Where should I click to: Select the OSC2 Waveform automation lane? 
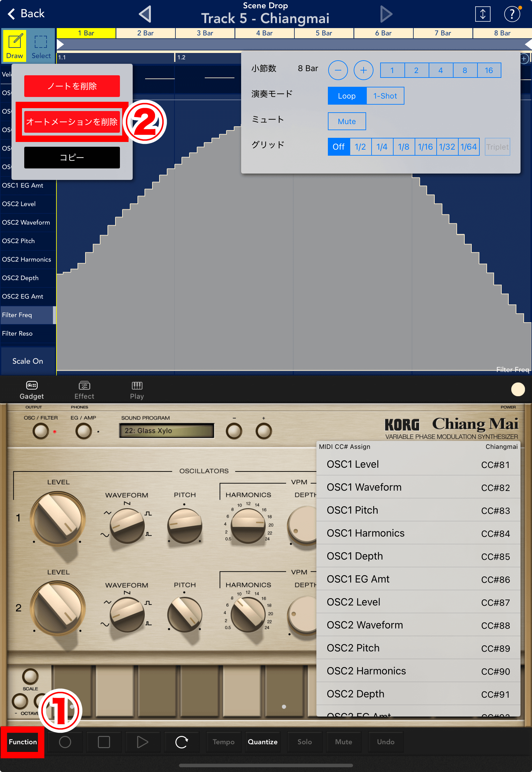pos(27,222)
